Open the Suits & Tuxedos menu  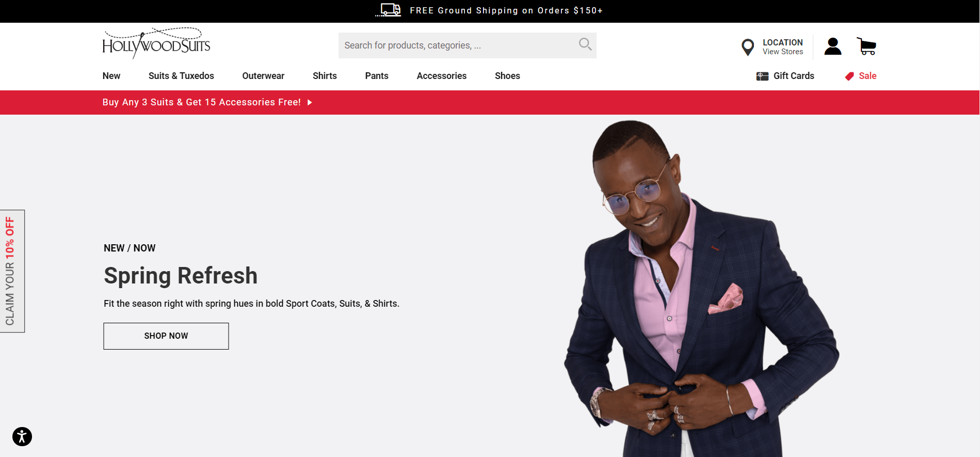click(181, 76)
